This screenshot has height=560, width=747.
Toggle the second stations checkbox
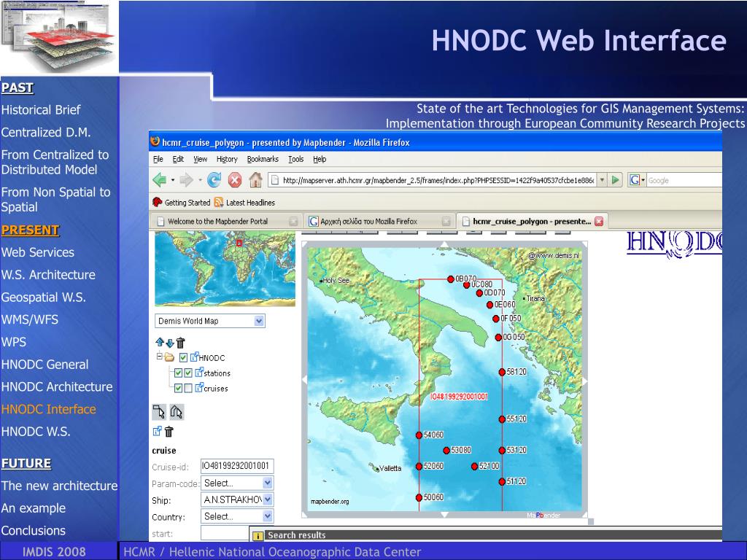pos(189,373)
